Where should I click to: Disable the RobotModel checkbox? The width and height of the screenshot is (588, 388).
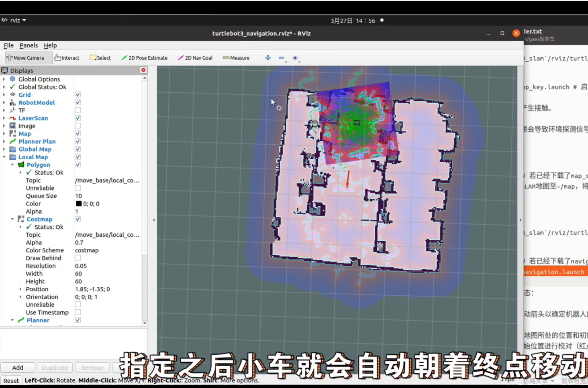(78, 103)
